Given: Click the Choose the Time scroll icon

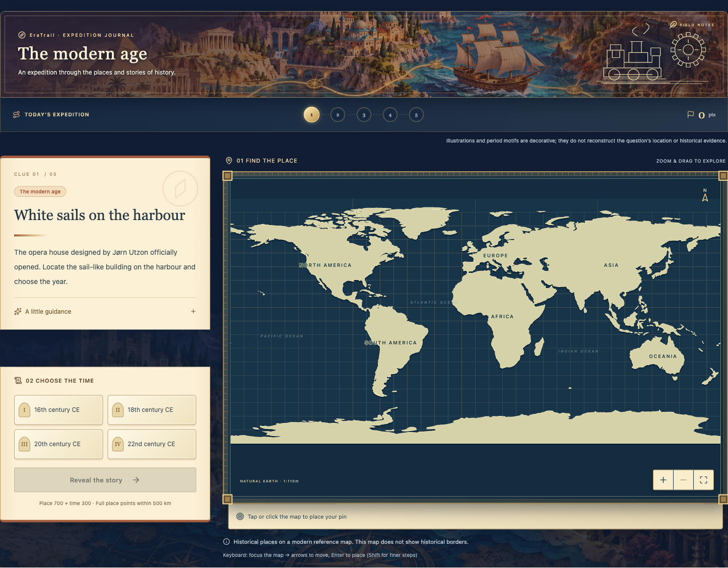Looking at the screenshot, I should click(18, 381).
